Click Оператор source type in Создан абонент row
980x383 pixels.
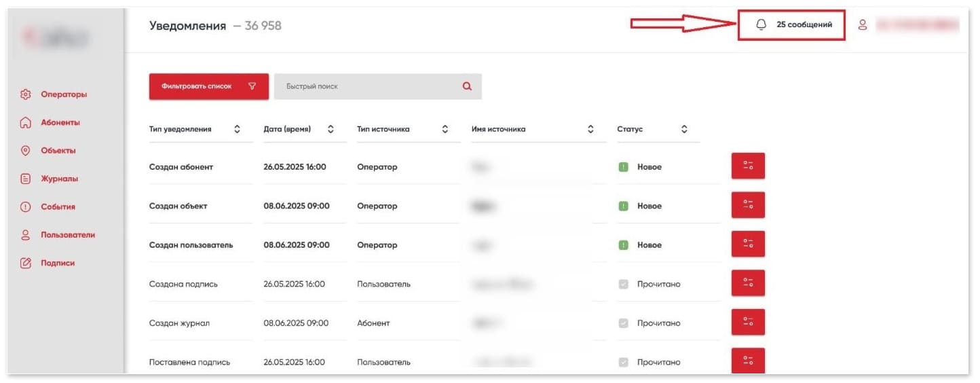tap(377, 167)
